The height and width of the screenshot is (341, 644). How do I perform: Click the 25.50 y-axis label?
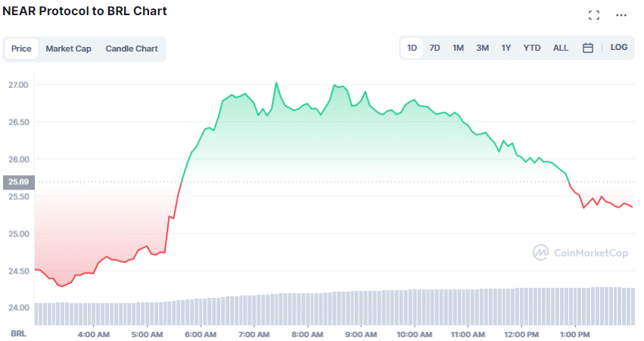(18, 196)
